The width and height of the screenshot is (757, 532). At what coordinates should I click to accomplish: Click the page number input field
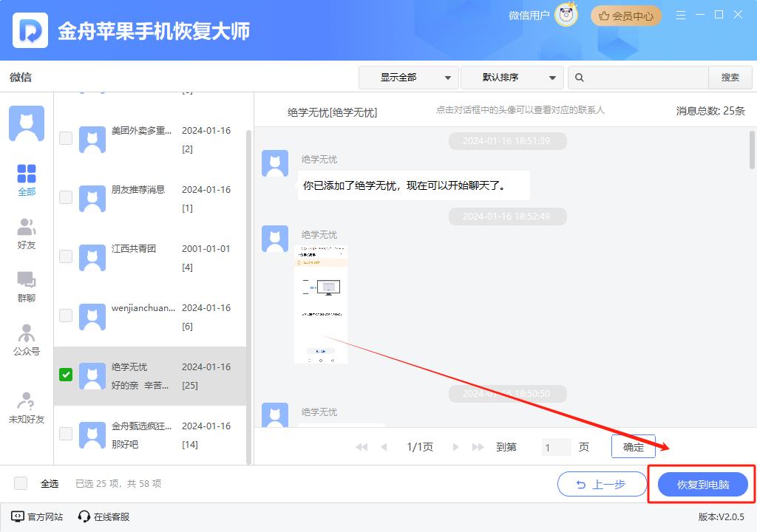[555, 446]
